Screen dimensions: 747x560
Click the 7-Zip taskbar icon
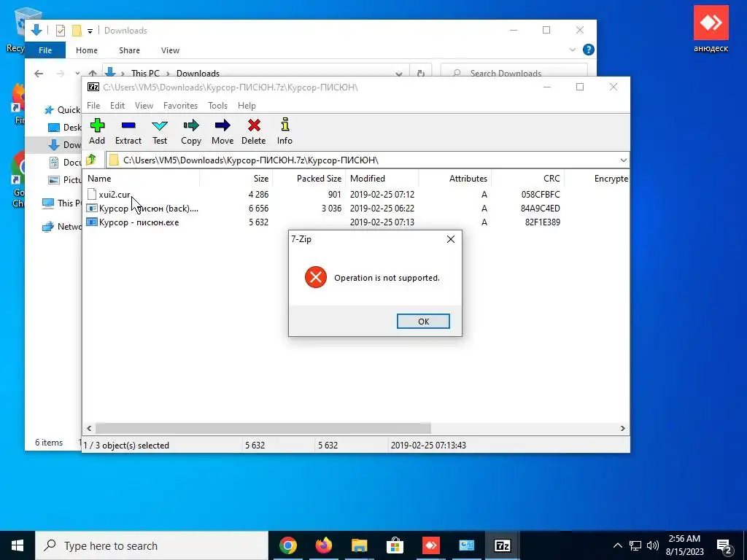(502, 545)
